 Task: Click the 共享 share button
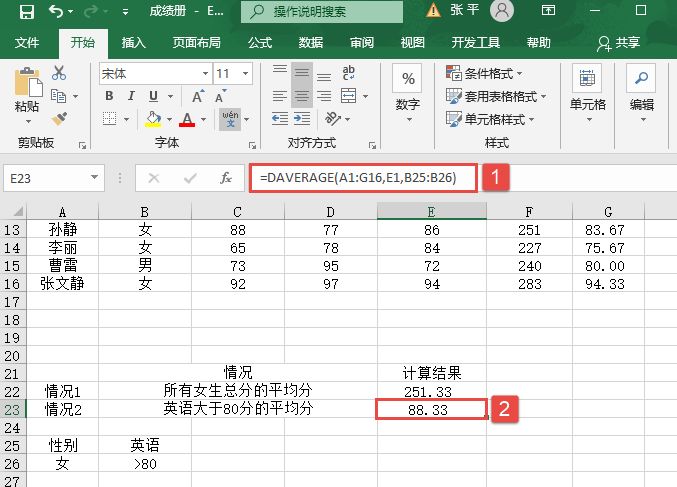tap(618, 43)
